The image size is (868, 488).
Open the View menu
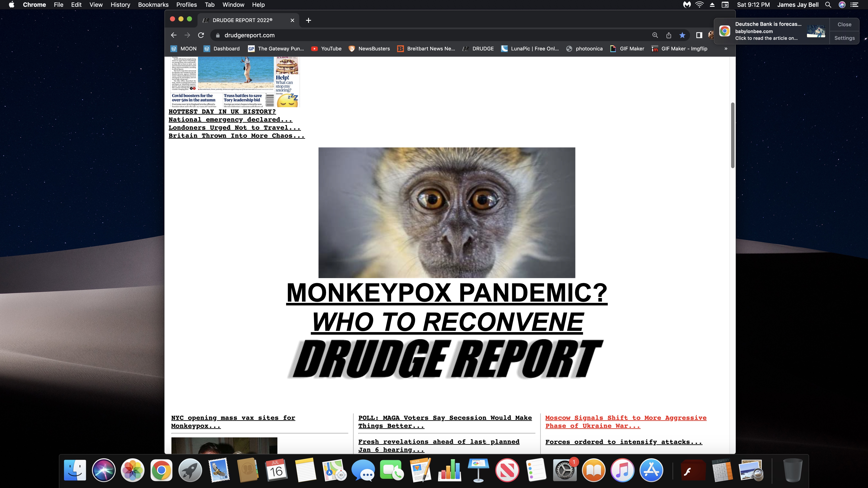click(96, 5)
